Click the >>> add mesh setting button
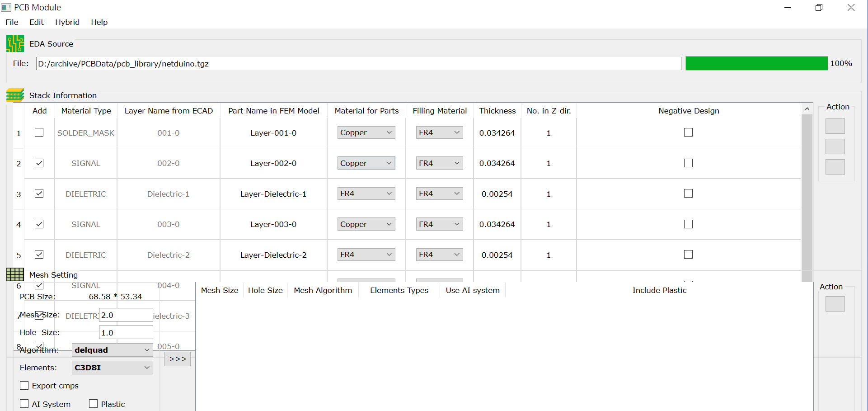The width and height of the screenshot is (868, 411). tap(178, 359)
